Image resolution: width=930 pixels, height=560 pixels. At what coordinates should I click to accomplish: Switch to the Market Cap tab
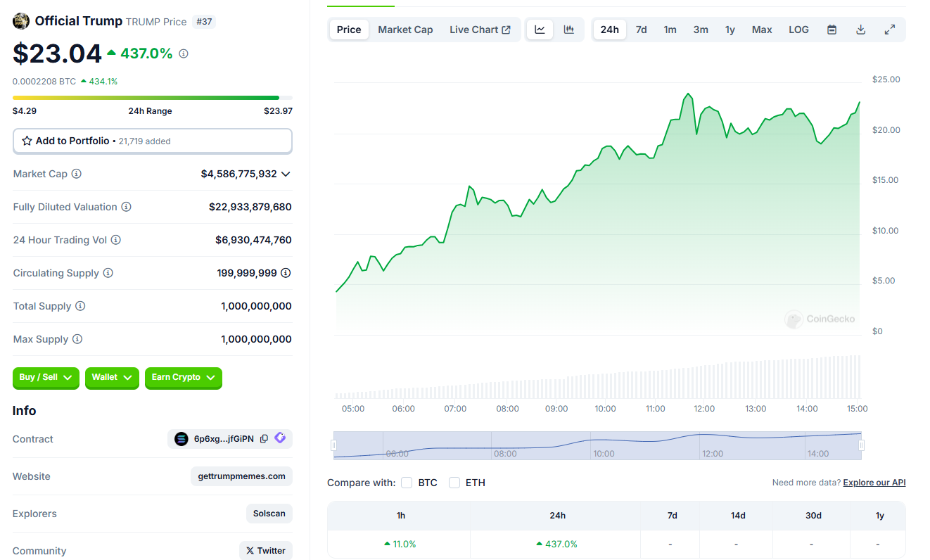pos(405,30)
